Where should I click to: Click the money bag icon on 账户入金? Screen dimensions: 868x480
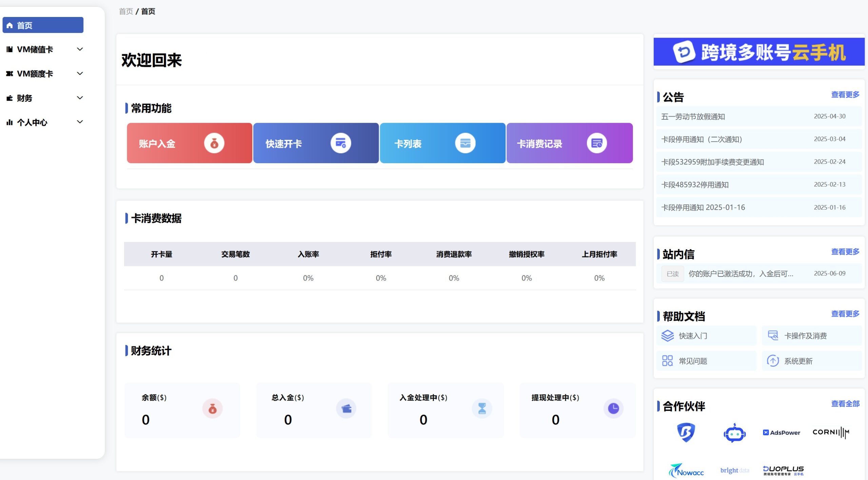[214, 143]
